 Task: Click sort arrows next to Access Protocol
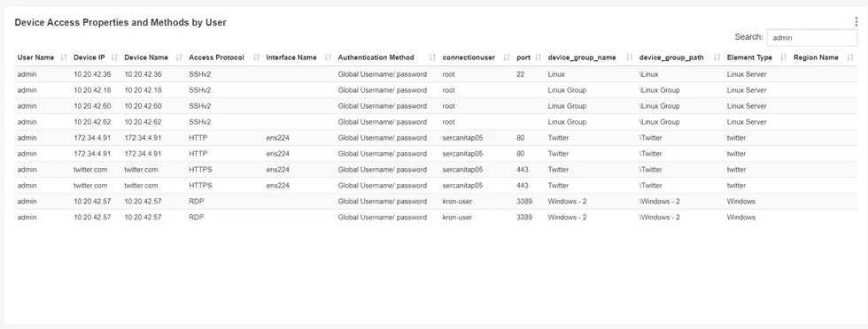click(256, 57)
